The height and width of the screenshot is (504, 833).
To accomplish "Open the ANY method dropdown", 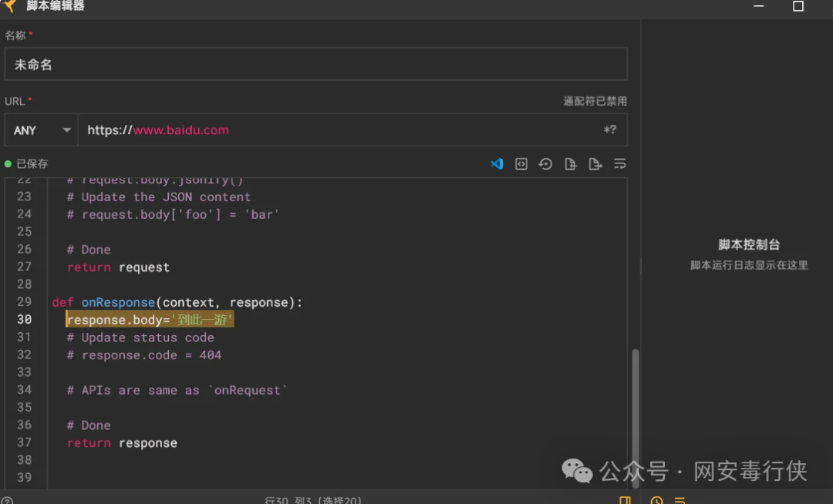I will pyautogui.click(x=42, y=130).
